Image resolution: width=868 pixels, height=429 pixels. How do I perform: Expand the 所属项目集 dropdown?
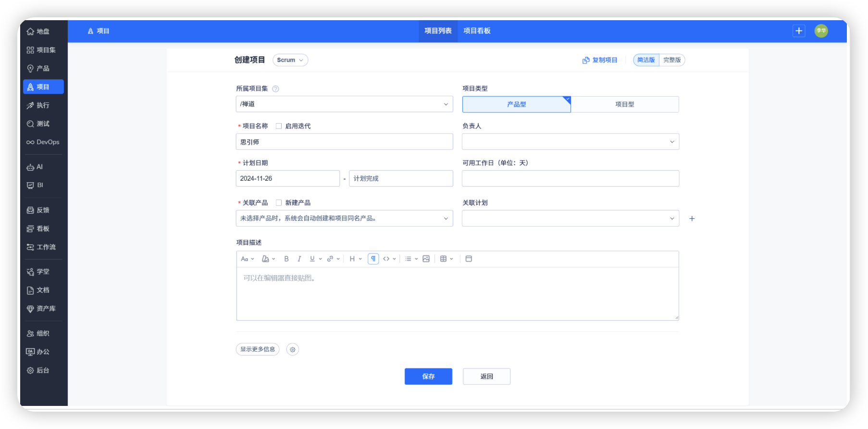click(x=345, y=104)
